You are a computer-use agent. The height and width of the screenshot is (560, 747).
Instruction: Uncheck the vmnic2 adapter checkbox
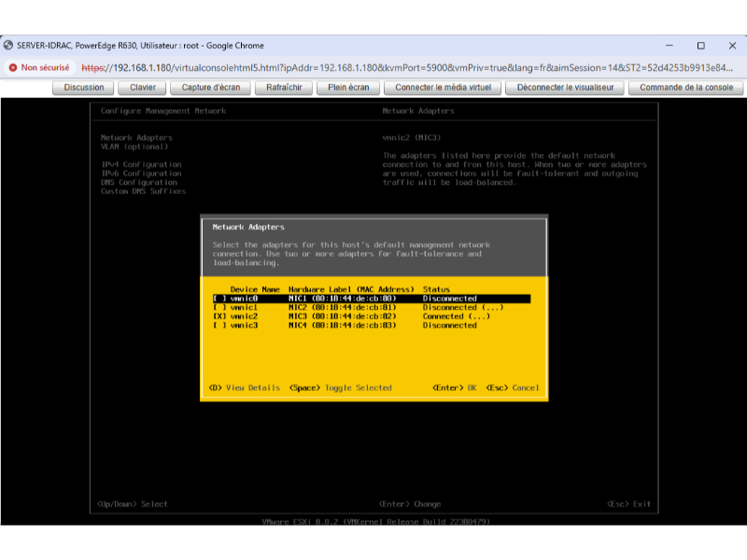[x=220, y=316]
